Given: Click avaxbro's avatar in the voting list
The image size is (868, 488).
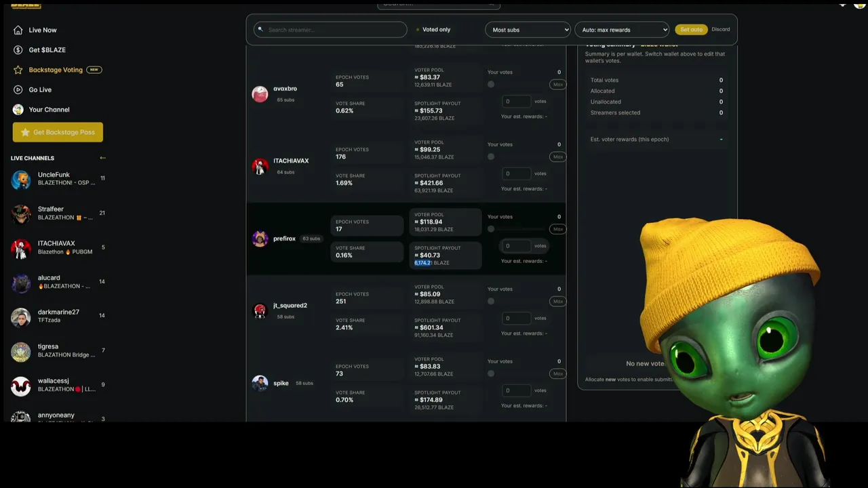Looking at the screenshot, I should tap(260, 94).
